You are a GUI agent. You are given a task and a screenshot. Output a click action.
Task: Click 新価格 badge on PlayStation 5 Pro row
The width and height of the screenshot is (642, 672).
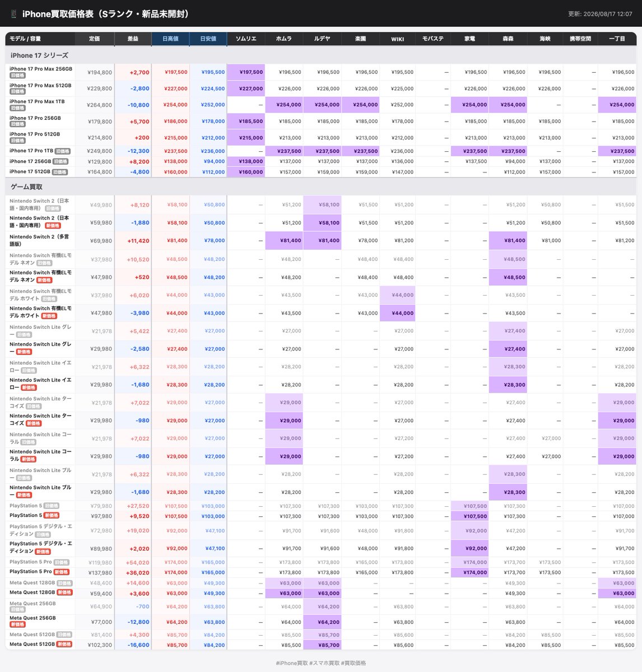[62, 572]
